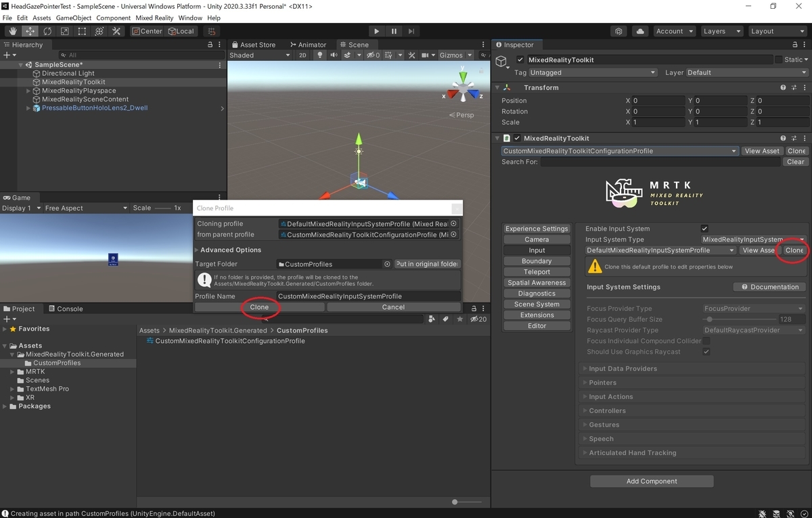812x518 pixels.
Task: Select the Rotate tool in toolbar
Action: click(47, 31)
